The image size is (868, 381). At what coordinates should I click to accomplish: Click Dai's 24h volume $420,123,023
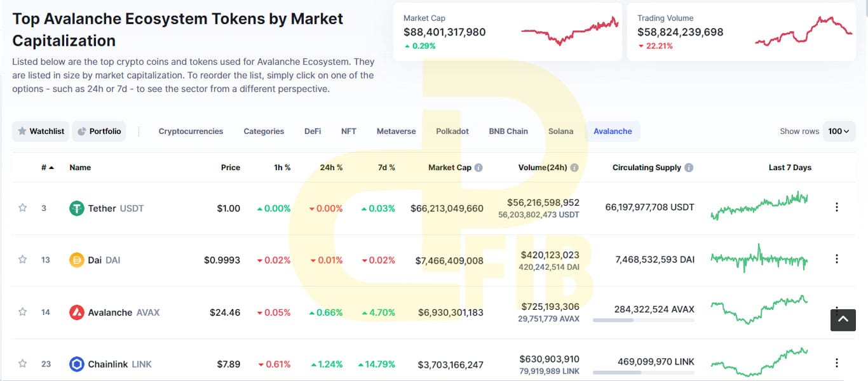pyautogui.click(x=550, y=255)
